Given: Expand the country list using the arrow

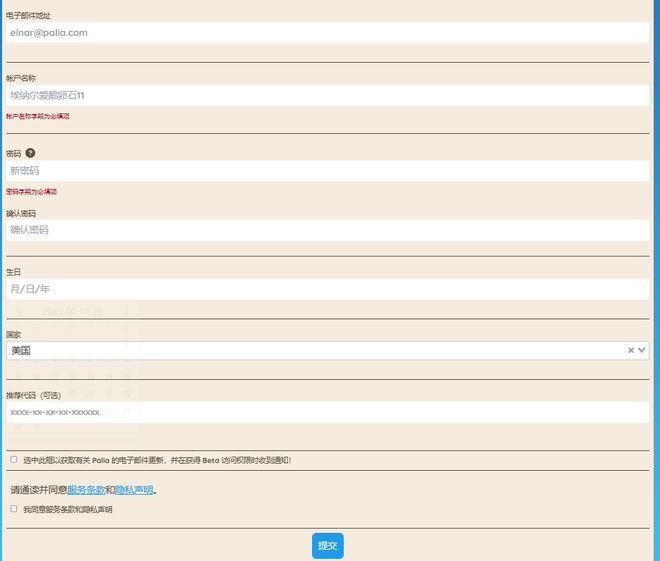Looking at the screenshot, I should (642, 350).
